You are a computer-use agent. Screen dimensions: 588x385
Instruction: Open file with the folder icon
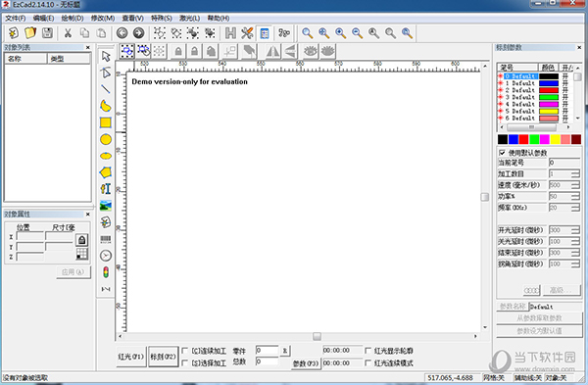[30, 33]
